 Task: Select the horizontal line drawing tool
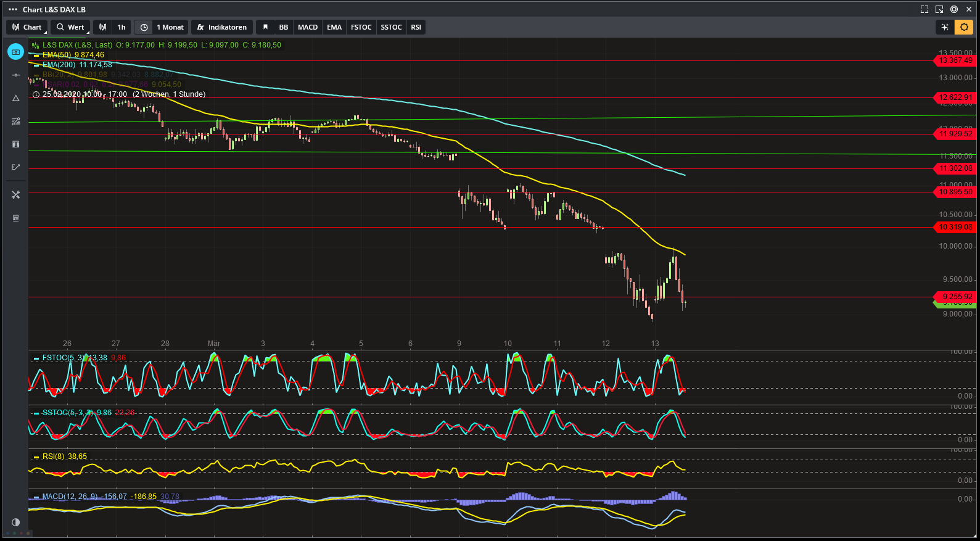click(16, 75)
